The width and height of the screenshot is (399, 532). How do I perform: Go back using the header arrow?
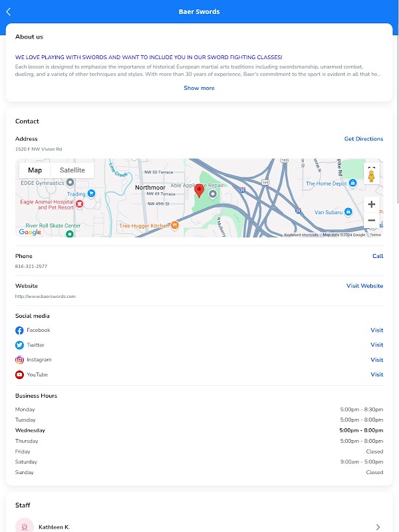tap(9, 12)
